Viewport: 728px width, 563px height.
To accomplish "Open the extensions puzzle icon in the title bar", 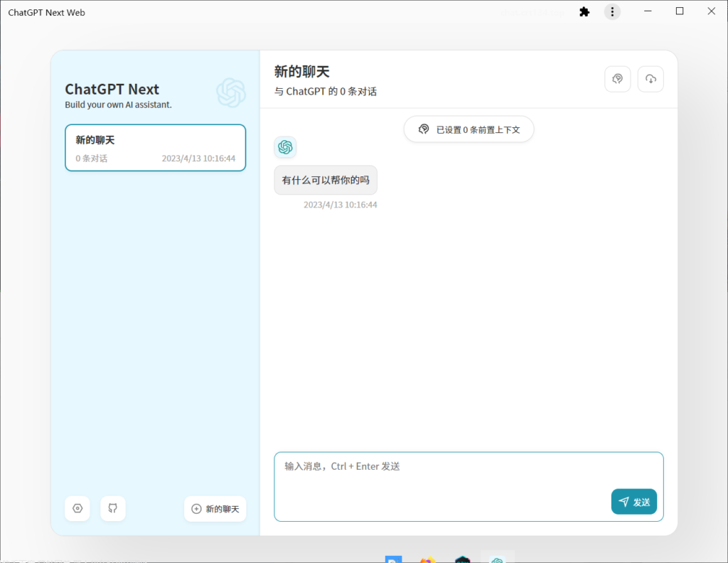I will (584, 11).
